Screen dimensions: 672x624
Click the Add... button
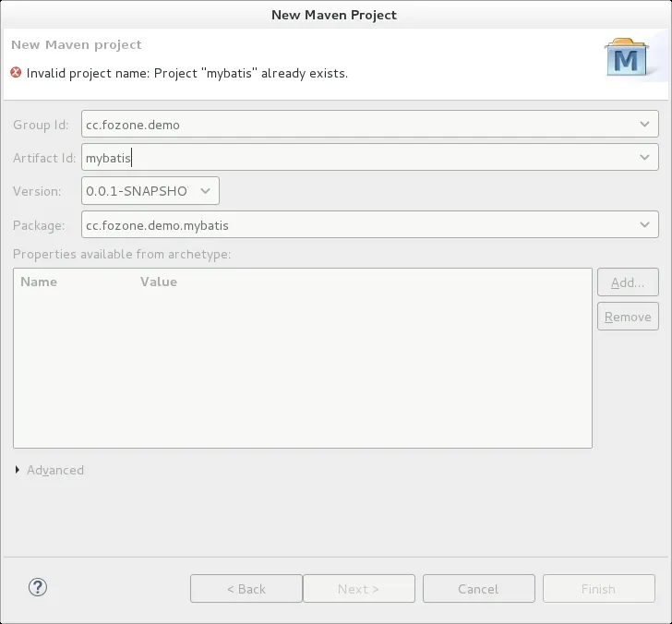tap(628, 282)
